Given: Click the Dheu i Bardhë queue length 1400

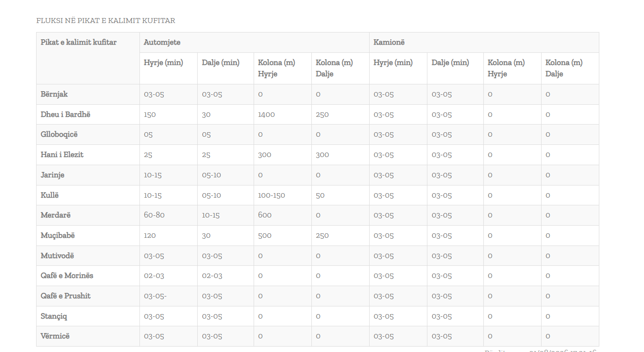Looking at the screenshot, I should tap(266, 115).
